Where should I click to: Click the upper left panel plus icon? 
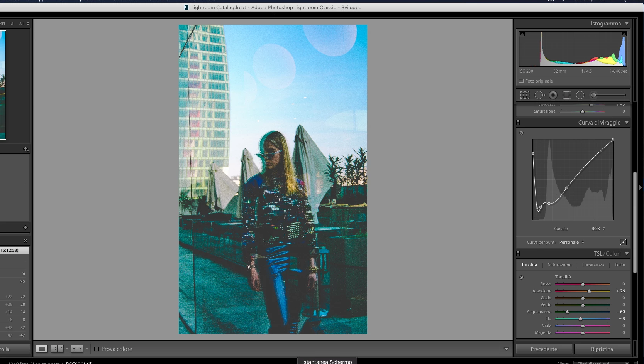point(26,149)
